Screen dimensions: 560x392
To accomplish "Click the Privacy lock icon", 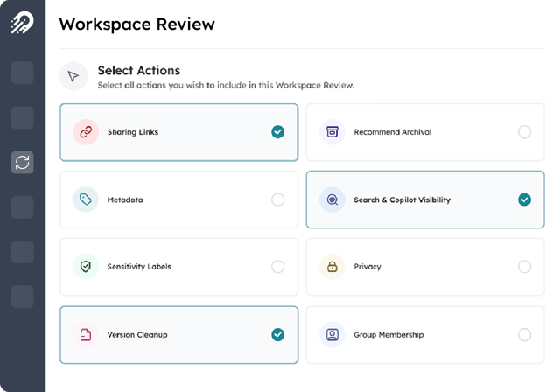I will pyautogui.click(x=332, y=267).
